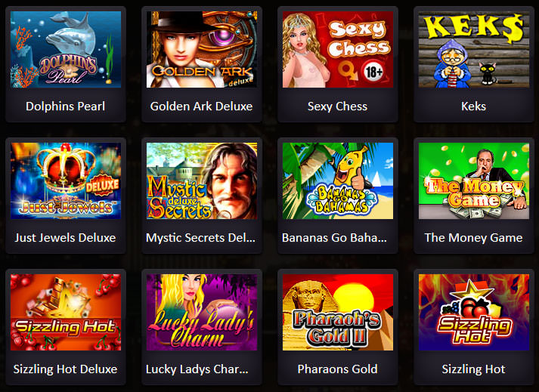Open Mystic Secrets deluxe game image
Viewport: 539px width, 392px height.
[202, 181]
